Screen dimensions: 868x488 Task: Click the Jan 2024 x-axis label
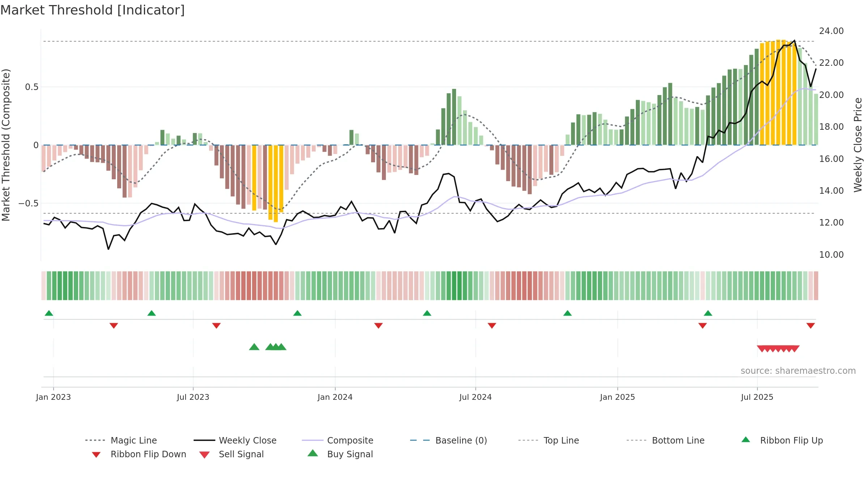pos(335,397)
